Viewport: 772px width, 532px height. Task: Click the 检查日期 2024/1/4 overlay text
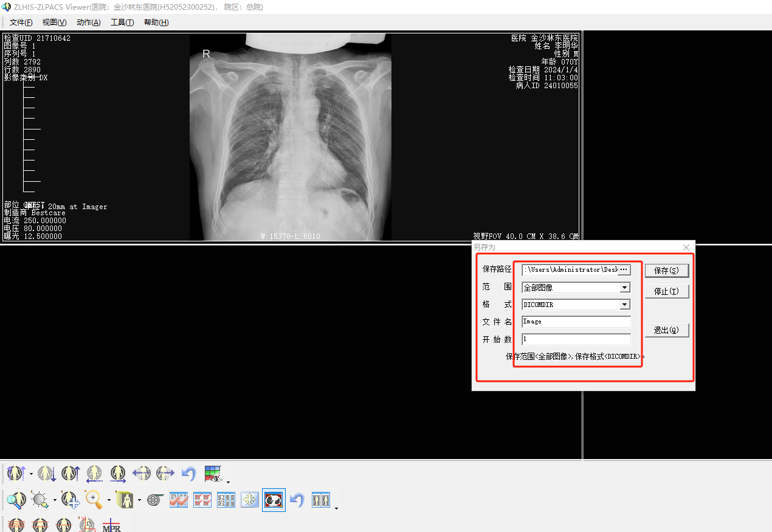coord(543,70)
